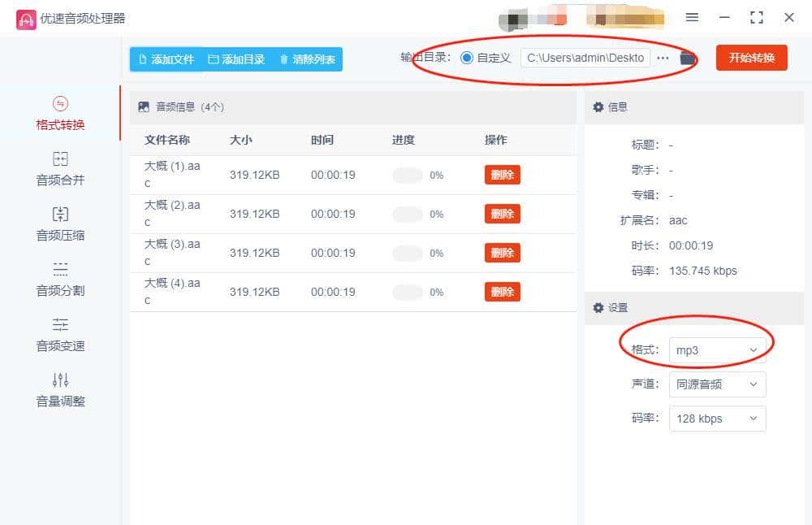Open the hamburger menu in title bar
The height and width of the screenshot is (525, 812).
click(x=694, y=17)
